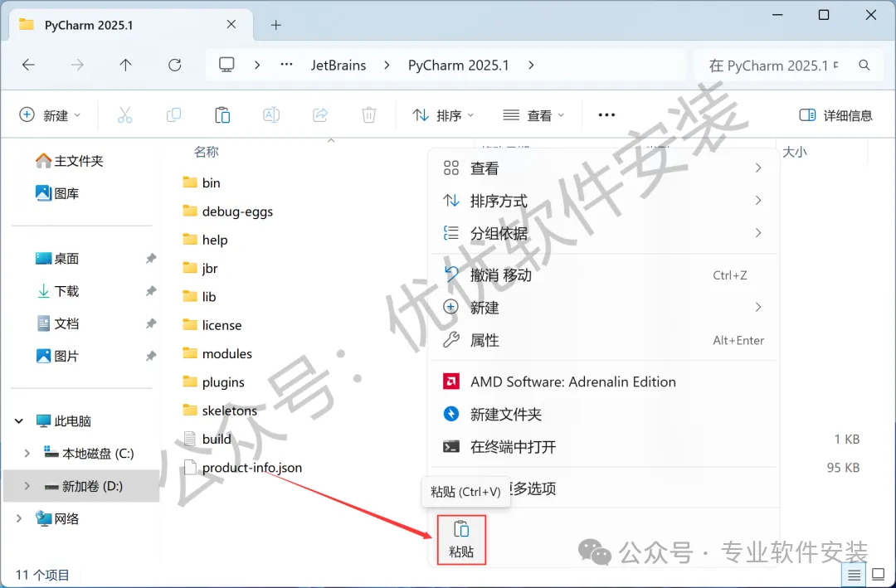Screen dimensions: 896x588
Task: Open the Sort dropdown in toolbar
Action: pos(443,115)
